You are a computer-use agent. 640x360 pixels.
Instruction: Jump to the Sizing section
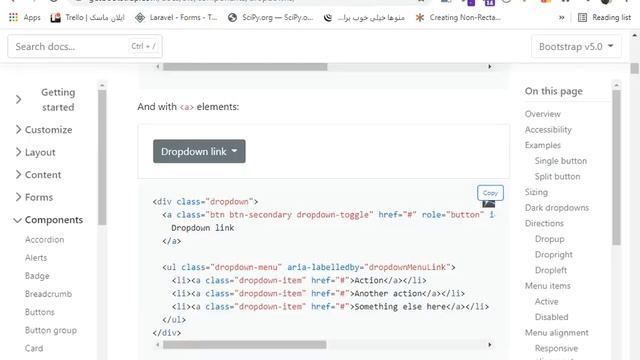point(536,192)
